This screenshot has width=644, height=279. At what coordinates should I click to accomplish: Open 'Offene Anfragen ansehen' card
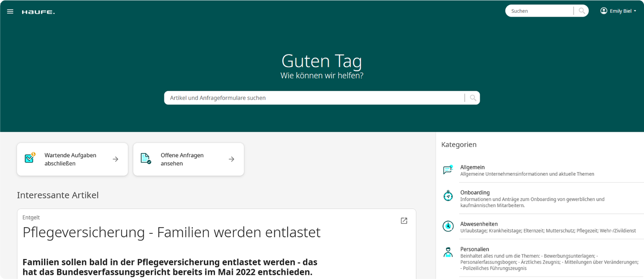189,159
